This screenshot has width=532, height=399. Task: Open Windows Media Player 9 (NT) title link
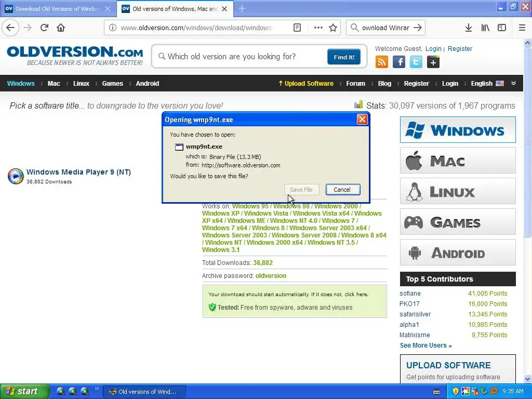click(x=79, y=172)
